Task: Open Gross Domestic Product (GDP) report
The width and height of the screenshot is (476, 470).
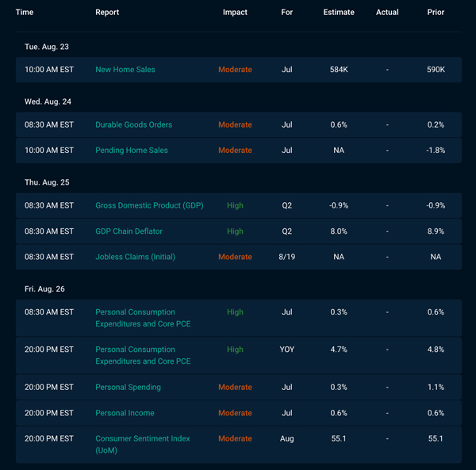Action: 149,205
